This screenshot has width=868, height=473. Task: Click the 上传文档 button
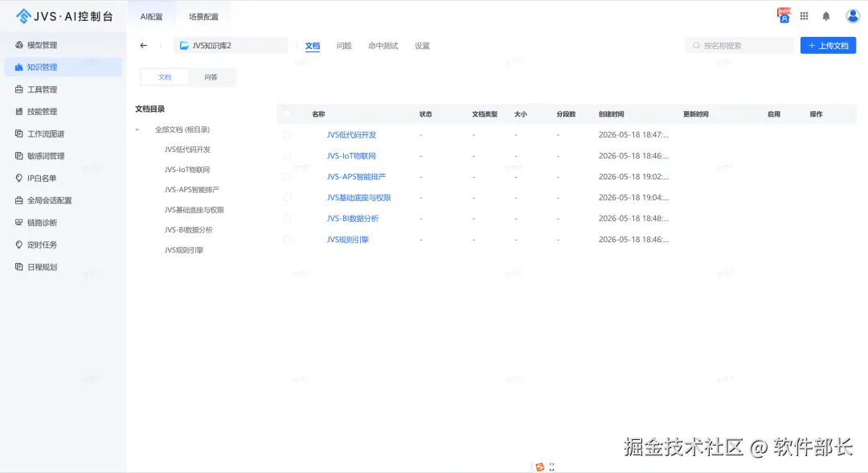828,45
